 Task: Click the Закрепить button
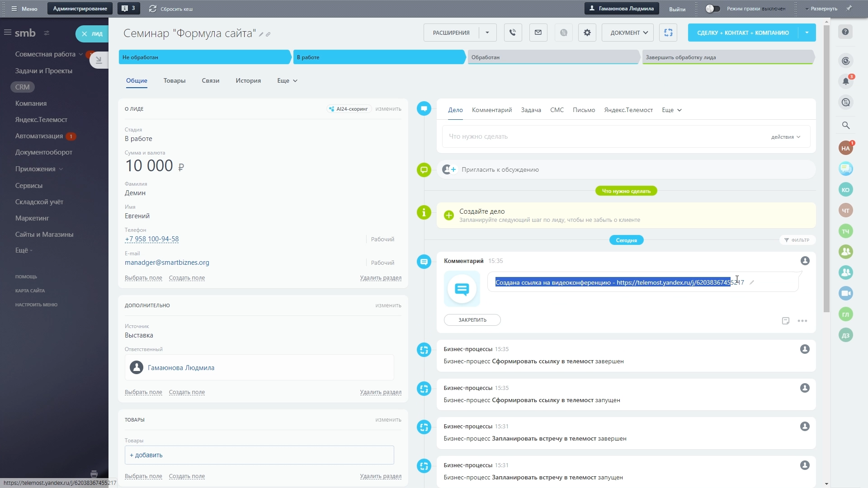click(x=472, y=320)
